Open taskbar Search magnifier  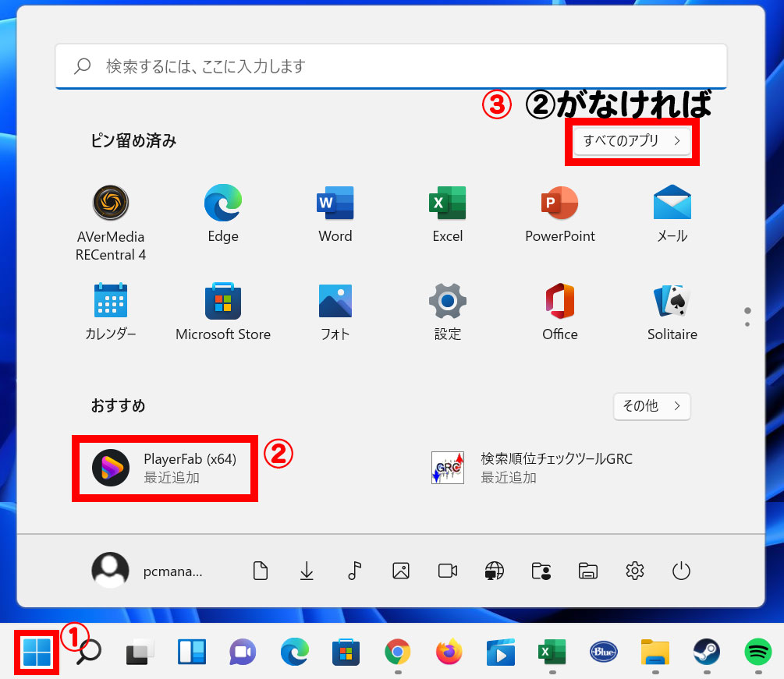[89, 652]
